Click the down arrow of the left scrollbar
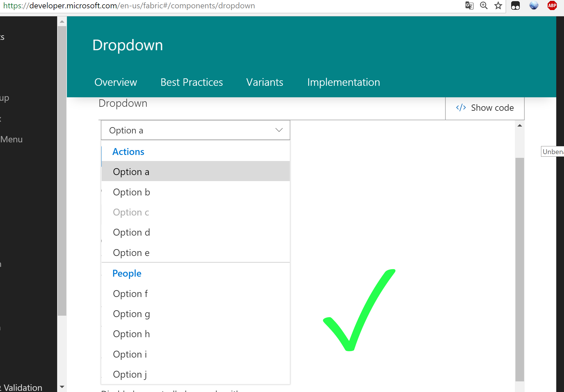Image resolution: width=564 pixels, height=392 pixels. coord(62,387)
